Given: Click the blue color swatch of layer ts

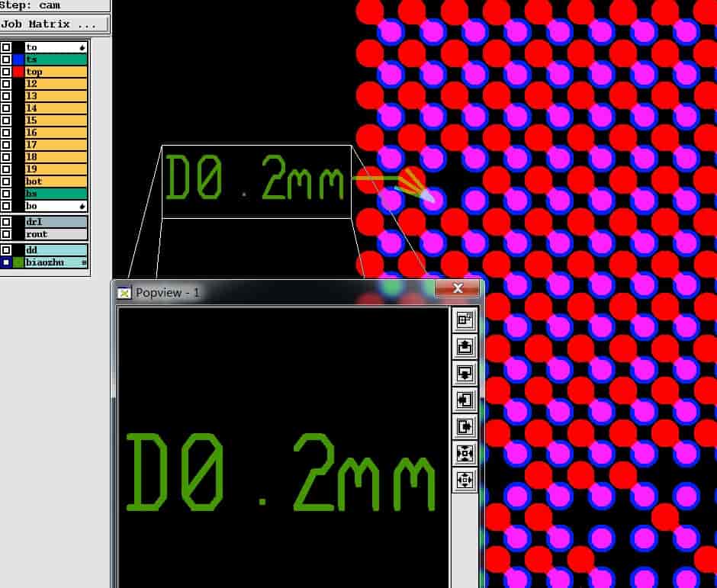Looking at the screenshot, I should pos(18,59).
